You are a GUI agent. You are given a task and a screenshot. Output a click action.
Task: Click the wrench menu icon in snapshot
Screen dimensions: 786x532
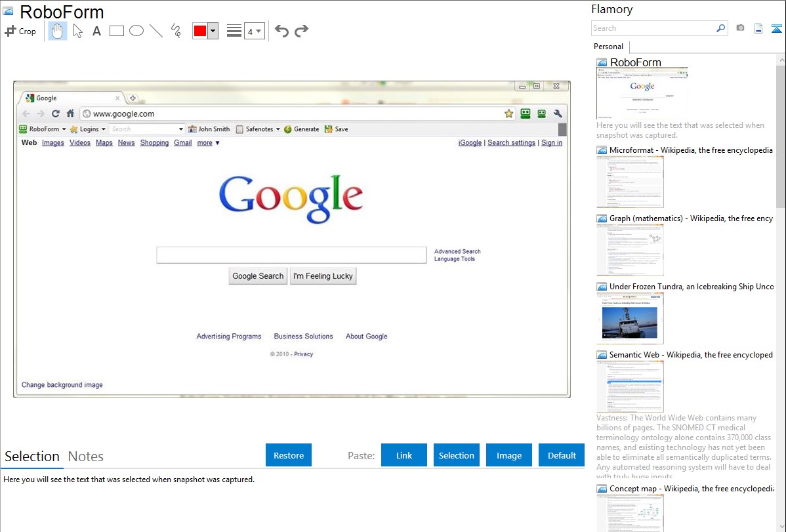click(x=558, y=114)
